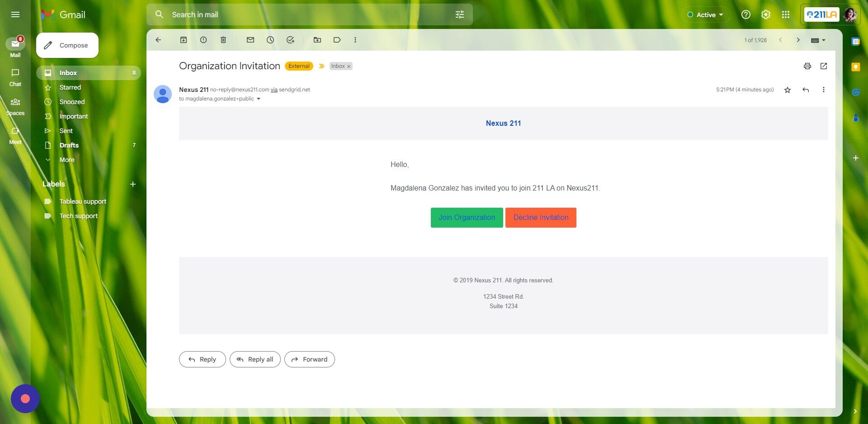Hide the side panel with chevron
868x424 pixels.
(855, 411)
